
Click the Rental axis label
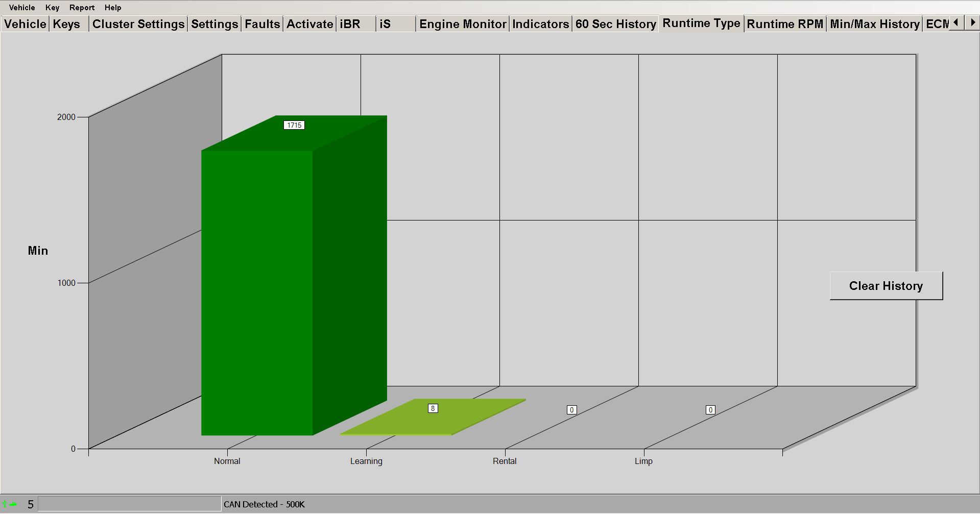505,461
